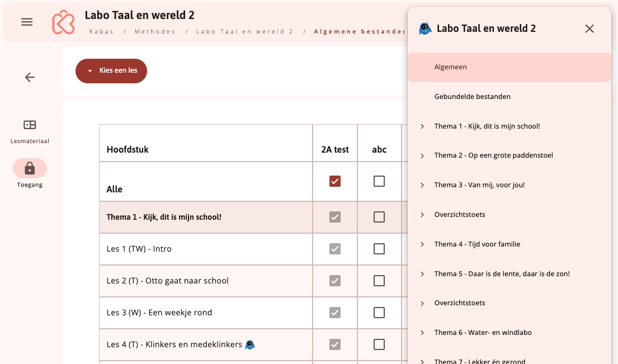This screenshot has height=364, width=618.
Task: Go to Labo Taal en wereld 2 breadcrumb
Action: [x=245, y=31]
